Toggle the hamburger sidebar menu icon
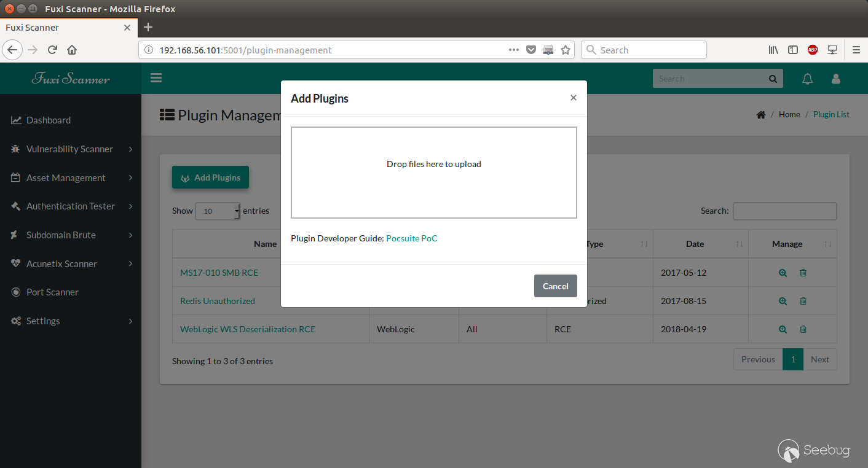 pos(156,78)
